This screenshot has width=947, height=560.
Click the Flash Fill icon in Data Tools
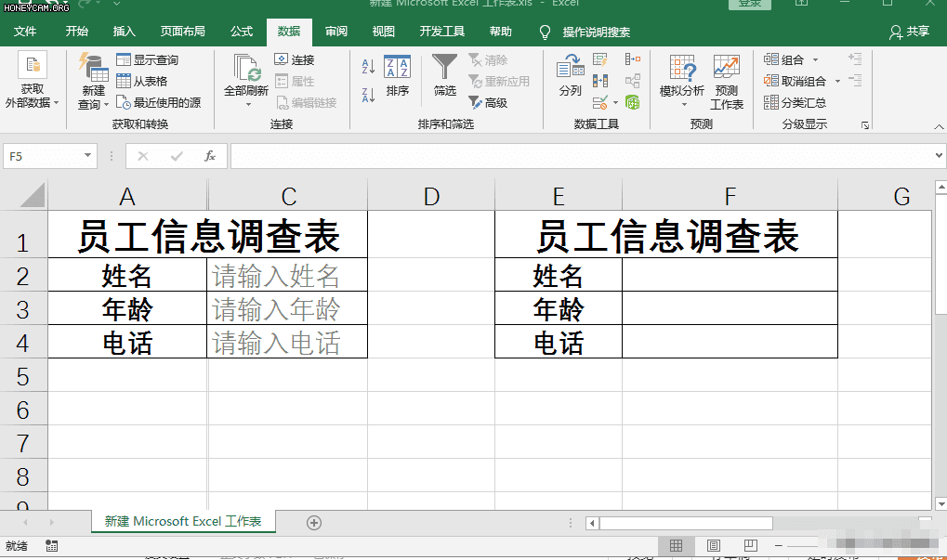click(x=599, y=59)
